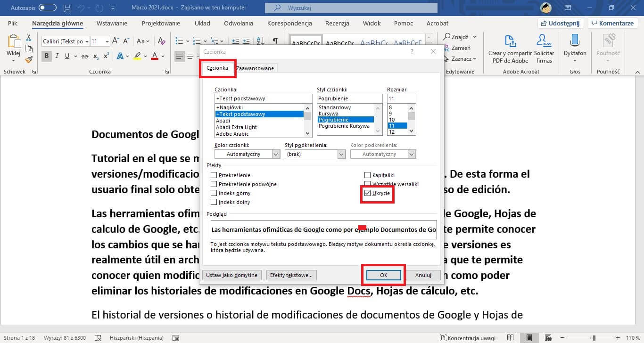The image size is (644, 343).
Task: Decrease font size with smaller A icon
Action: (127, 41)
